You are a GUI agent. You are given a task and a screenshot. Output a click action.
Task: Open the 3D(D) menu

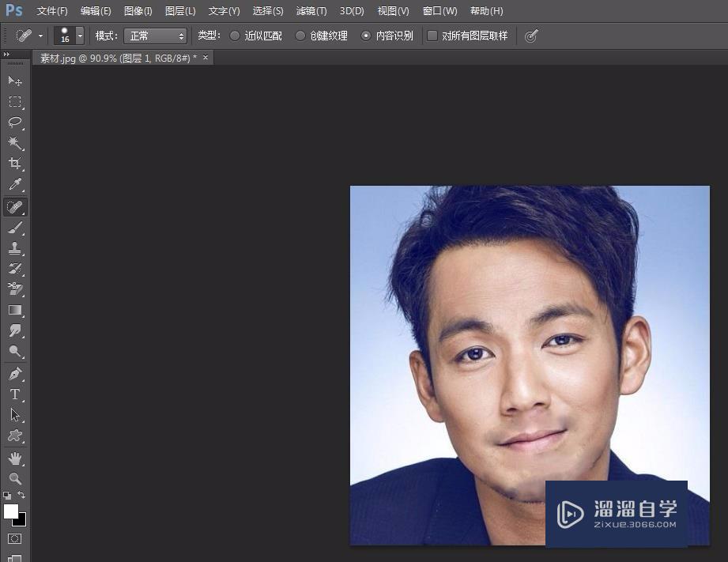tap(352, 11)
